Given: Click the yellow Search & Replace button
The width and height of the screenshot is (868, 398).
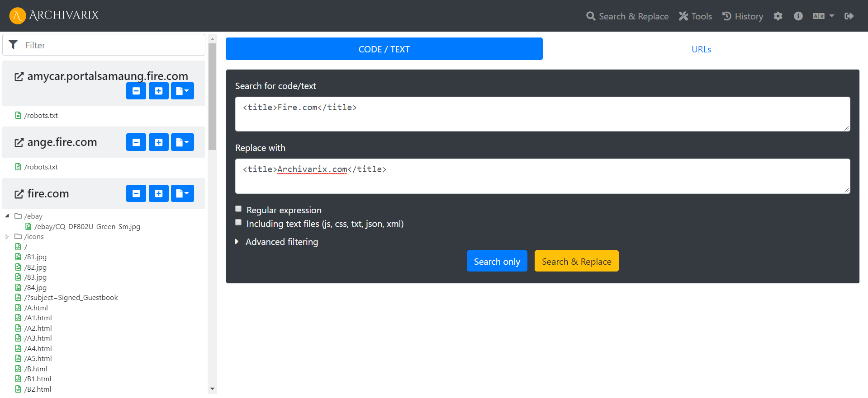Looking at the screenshot, I should coord(576,261).
